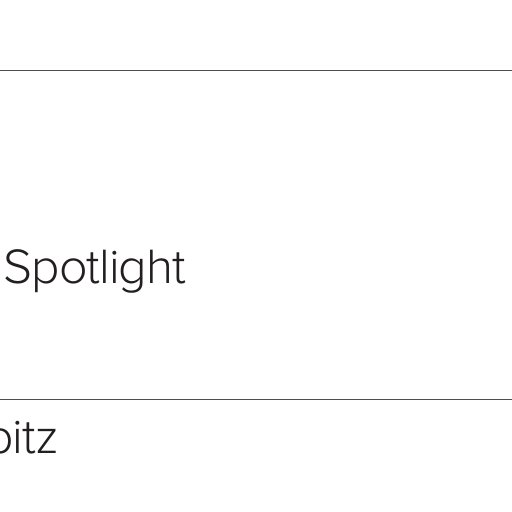This screenshot has width=512, height=512.
Task: Click the letter l in Spotlight
Action: (x=104, y=267)
